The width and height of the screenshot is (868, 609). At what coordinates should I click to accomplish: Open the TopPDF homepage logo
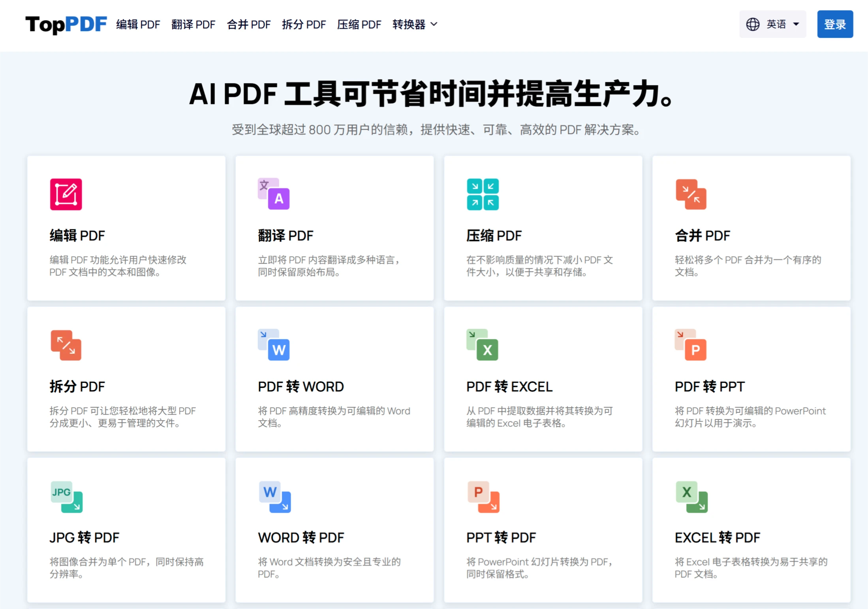coord(66,24)
